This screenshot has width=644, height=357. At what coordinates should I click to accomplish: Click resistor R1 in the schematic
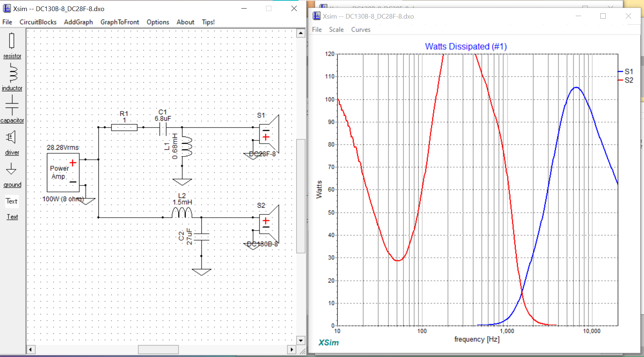(124, 127)
